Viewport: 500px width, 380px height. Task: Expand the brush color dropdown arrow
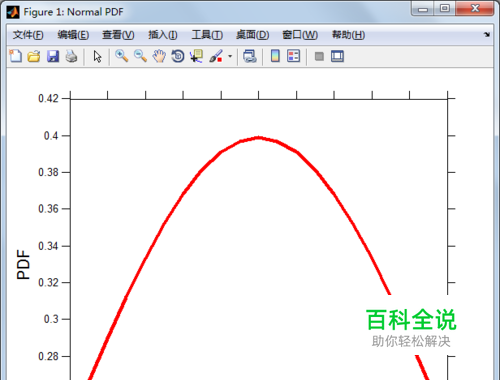click(x=230, y=56)
